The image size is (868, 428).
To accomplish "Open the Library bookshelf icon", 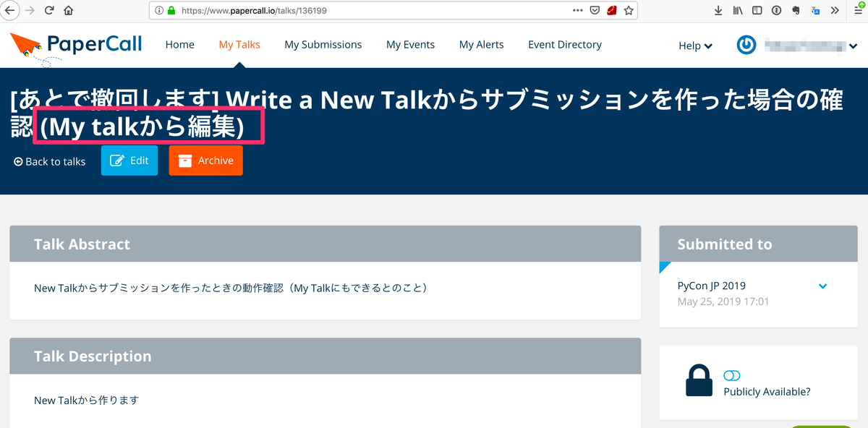I will coord(738,11).
